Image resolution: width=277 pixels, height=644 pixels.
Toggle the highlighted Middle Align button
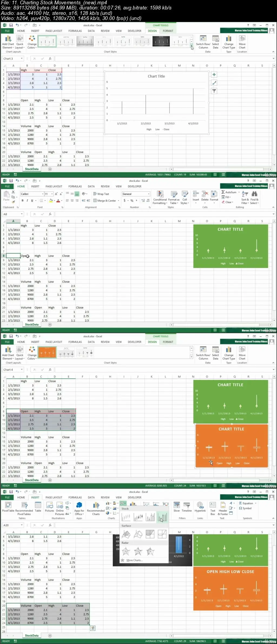click(77, 194)
